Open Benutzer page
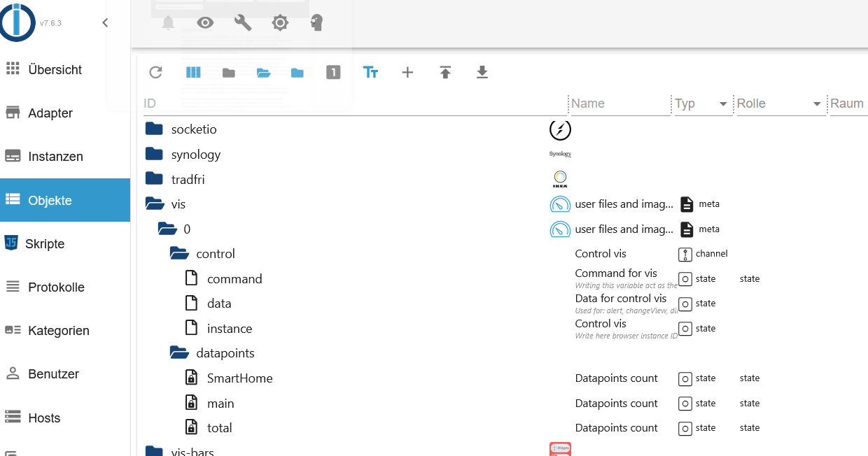Image resolution: width=868 pixels, height=456 pixels. [65, 373]
